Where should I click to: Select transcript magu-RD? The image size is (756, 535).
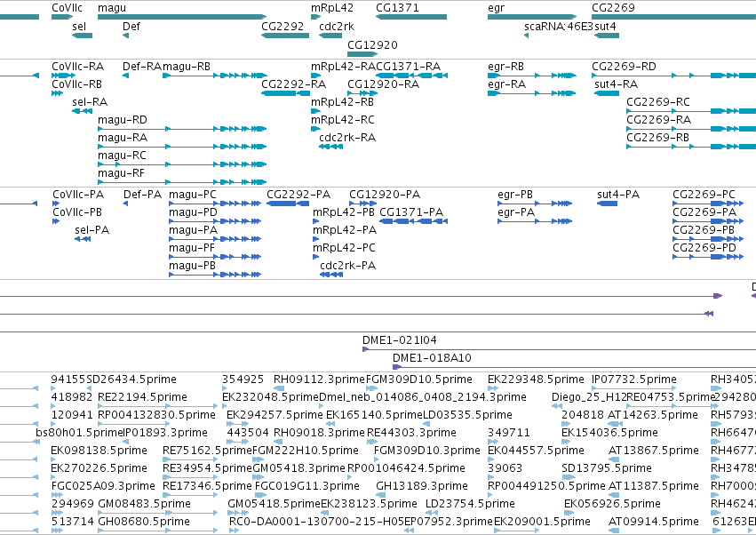[x=123, y=120]
